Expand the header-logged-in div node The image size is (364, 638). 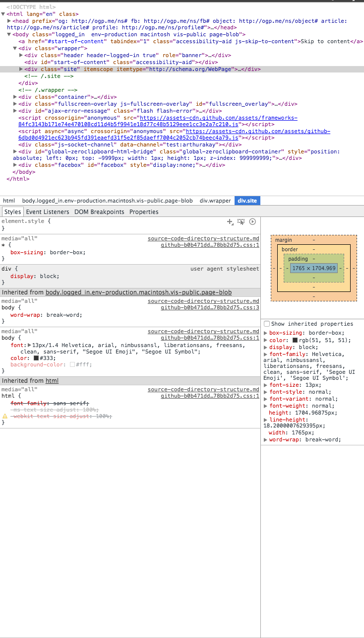(21, 56)
